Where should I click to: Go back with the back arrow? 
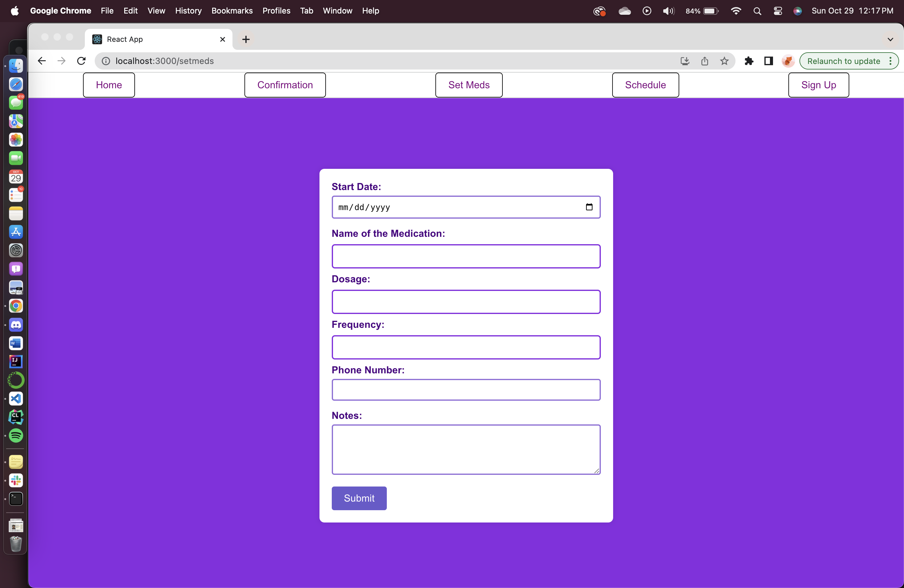[x=42, y=61]
